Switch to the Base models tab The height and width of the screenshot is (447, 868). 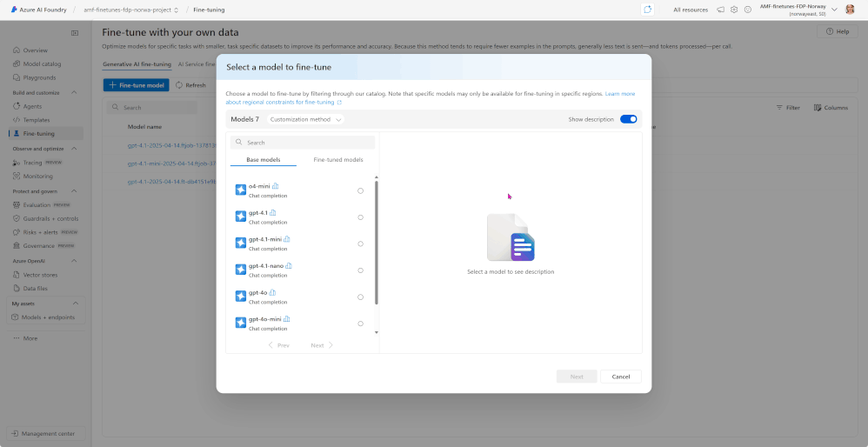click(263, 160)
